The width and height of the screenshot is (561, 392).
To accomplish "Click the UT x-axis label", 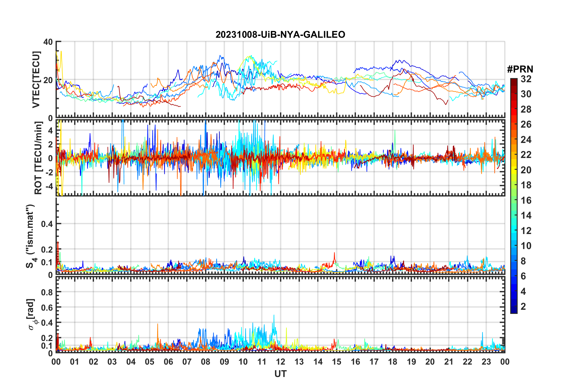I will tap(280, 374).
